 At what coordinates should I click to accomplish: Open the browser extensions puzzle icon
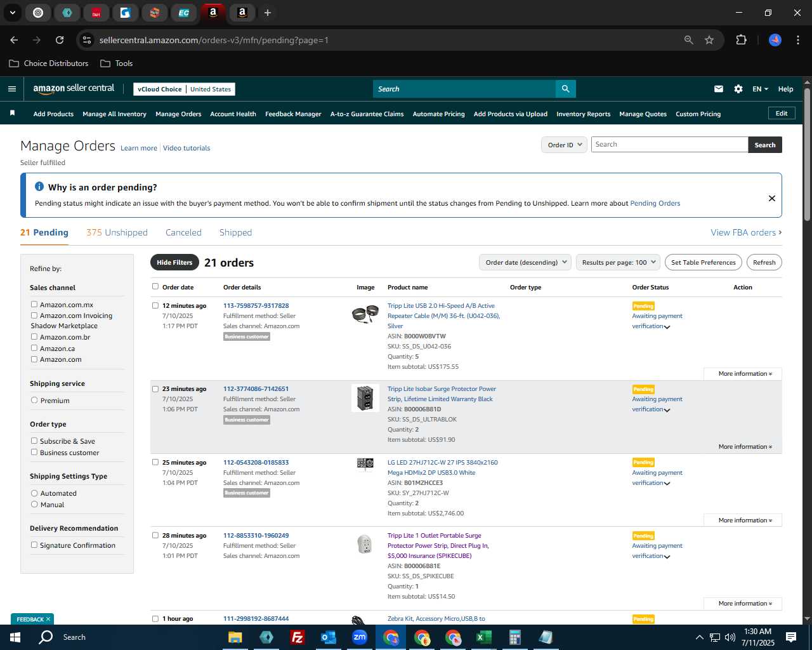pos(741,40)
